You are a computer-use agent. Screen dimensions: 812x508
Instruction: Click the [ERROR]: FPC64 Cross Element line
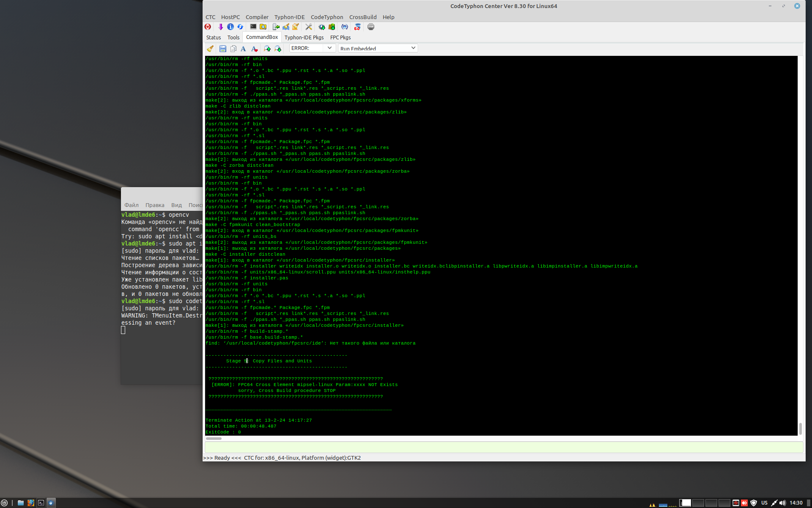[x=304, y=385]
